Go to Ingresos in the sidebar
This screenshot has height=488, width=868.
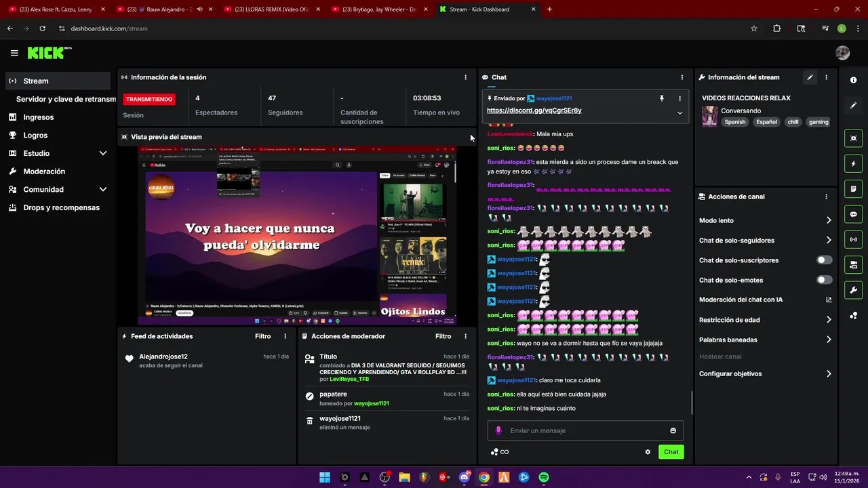point(58,117)
